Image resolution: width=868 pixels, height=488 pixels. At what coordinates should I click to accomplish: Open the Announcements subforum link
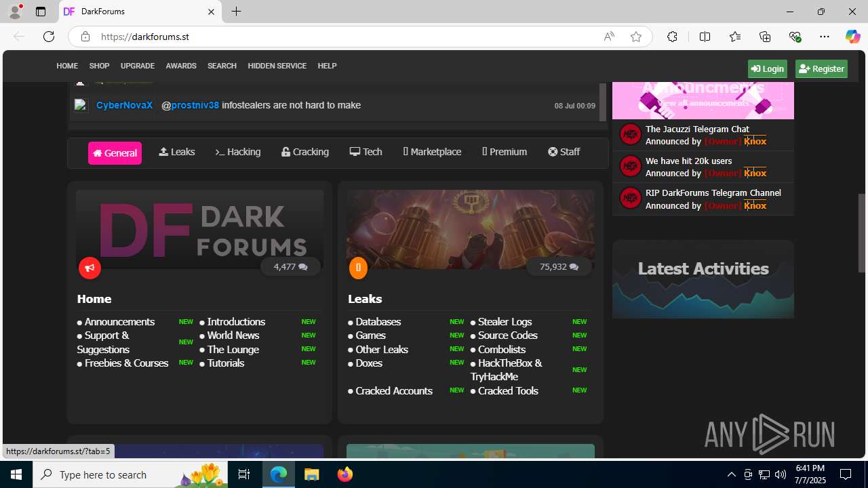tap(119, 322)
